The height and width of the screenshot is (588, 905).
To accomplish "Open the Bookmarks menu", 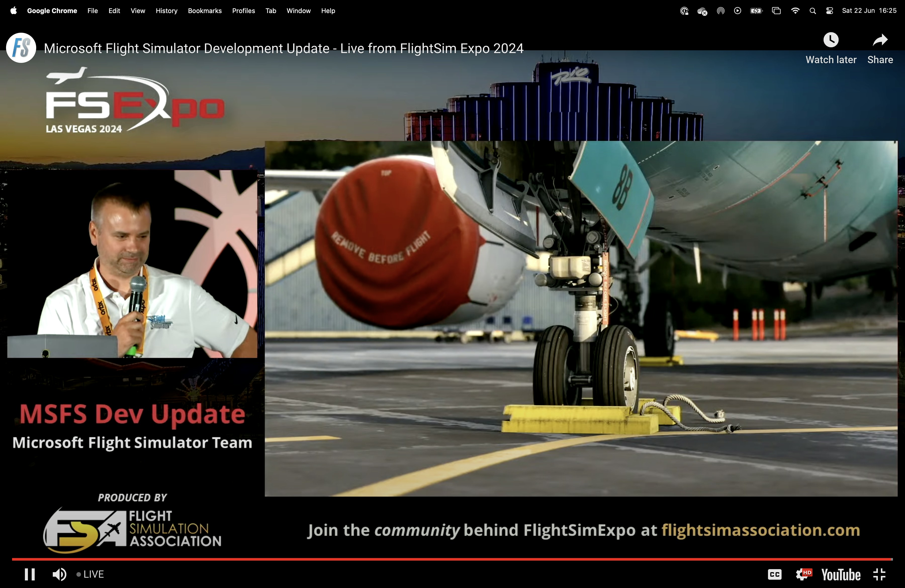I will click(205, 11).
